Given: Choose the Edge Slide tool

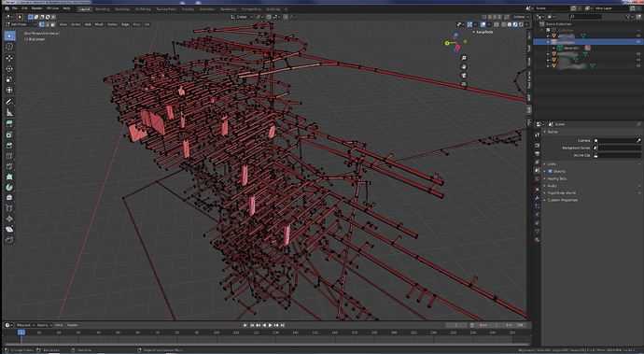Looking at the screenshot, I should pos(9,208).
